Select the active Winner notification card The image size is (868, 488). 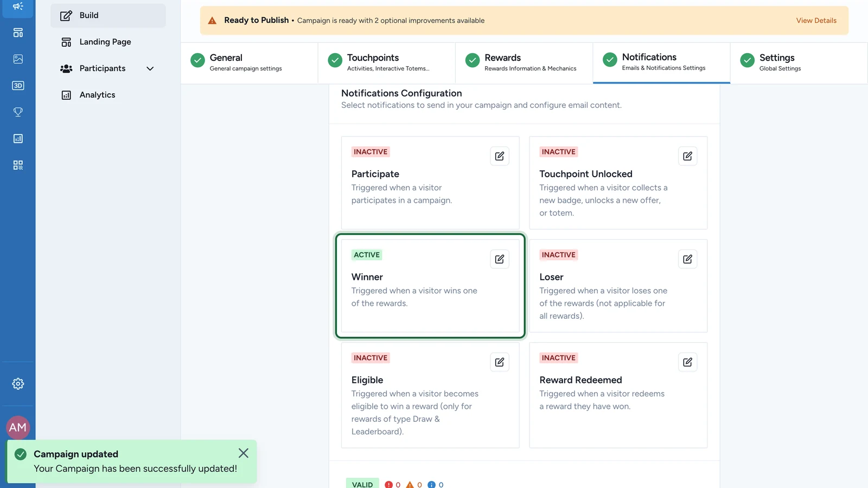[x=430, y=286]
